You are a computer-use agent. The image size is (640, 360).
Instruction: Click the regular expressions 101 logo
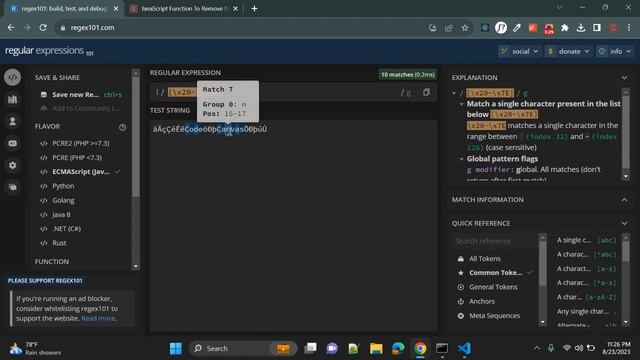(x=49, y=51)
